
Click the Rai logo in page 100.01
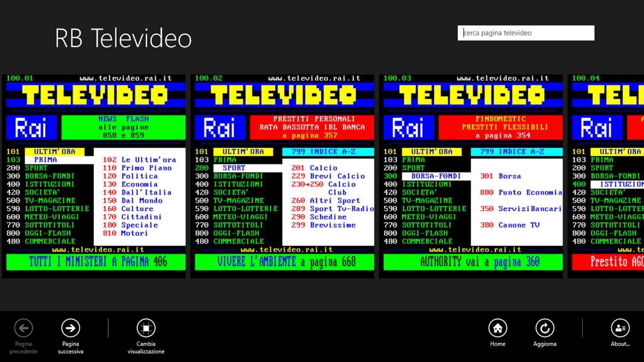point(32,127)
